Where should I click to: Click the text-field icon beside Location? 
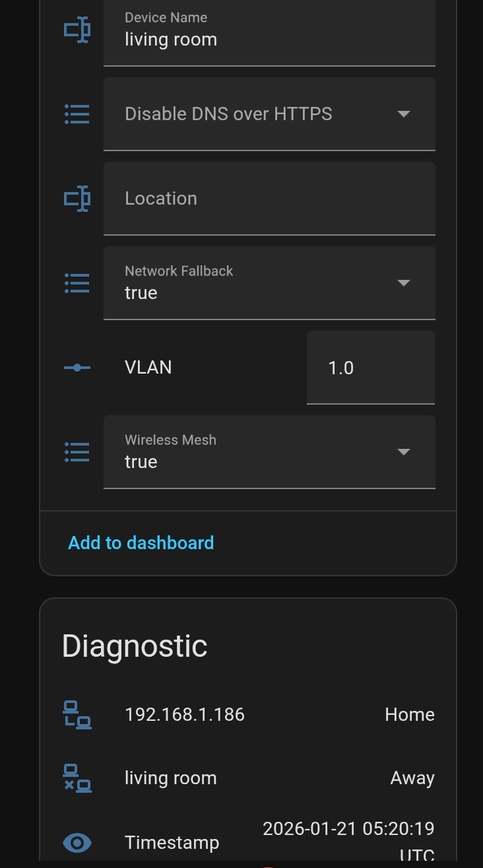coord(77,199)
